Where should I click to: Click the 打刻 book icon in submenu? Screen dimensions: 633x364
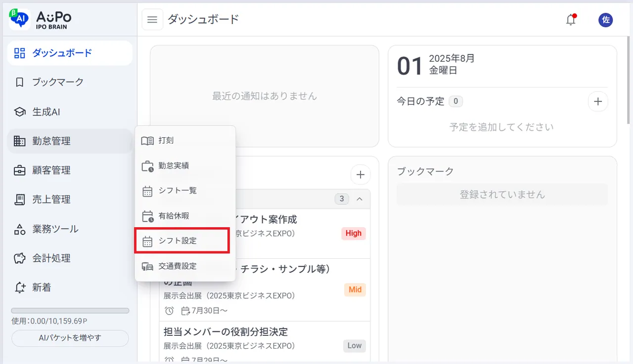tap(147, 141)
